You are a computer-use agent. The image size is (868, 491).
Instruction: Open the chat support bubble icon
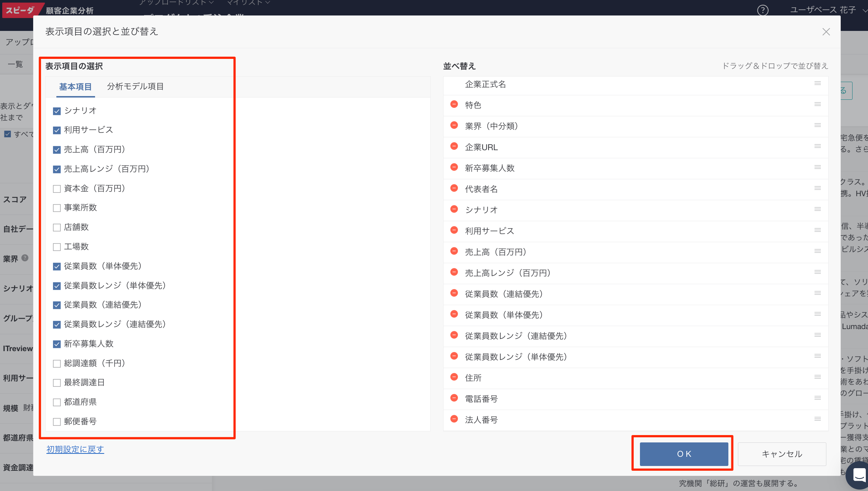point(858,475)
